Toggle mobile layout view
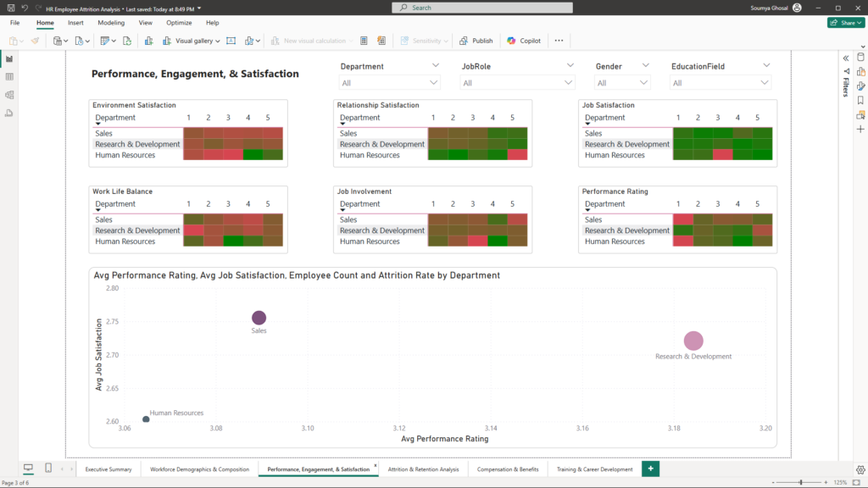 (47, 469)
